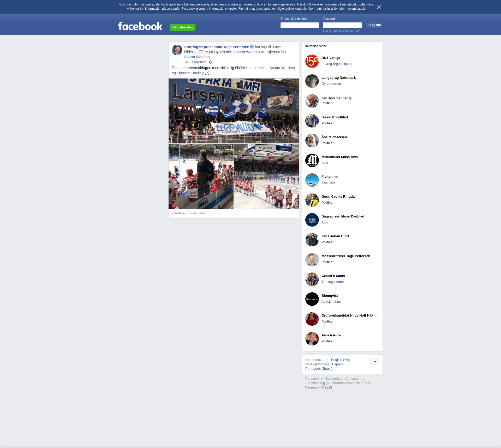Open Jens Johan Hjort avatar
Screen dimensions: 501x448
point(312,240)
